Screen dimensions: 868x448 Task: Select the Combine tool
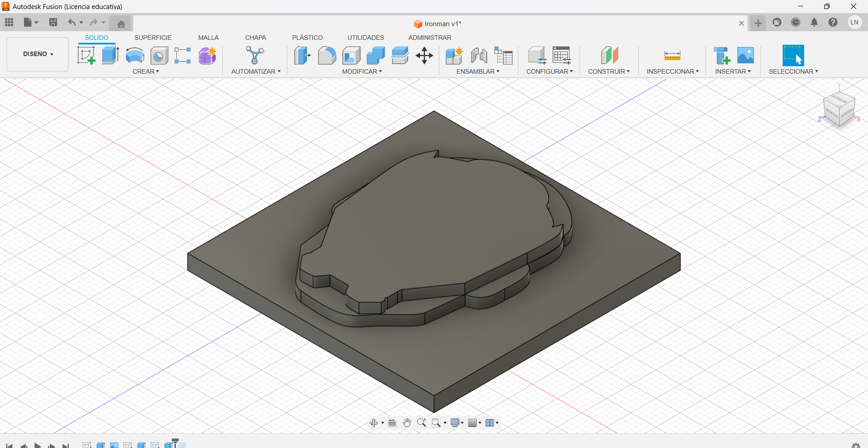pos(376,56)
